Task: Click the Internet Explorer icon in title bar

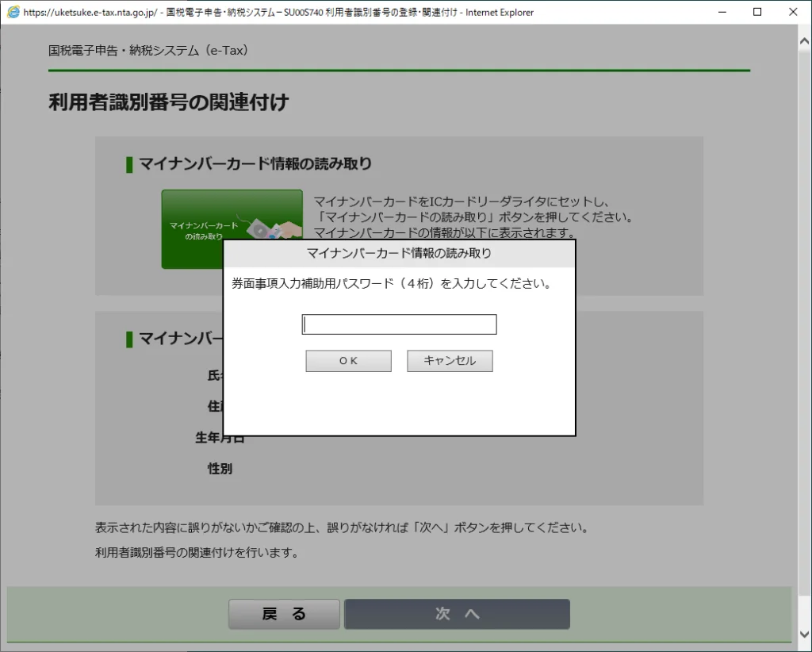Action: [x=13, y=12]
